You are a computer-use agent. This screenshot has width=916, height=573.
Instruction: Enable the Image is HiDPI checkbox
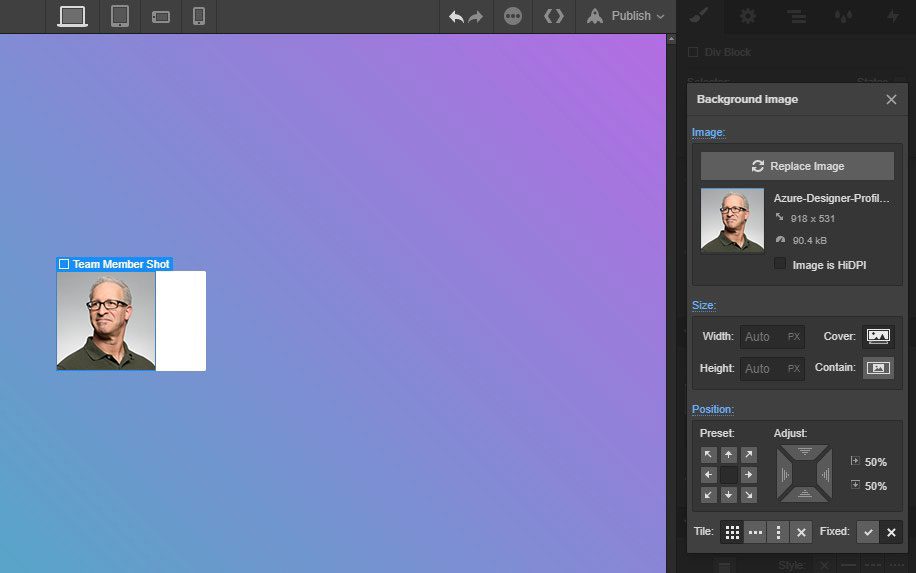point(779,263)
